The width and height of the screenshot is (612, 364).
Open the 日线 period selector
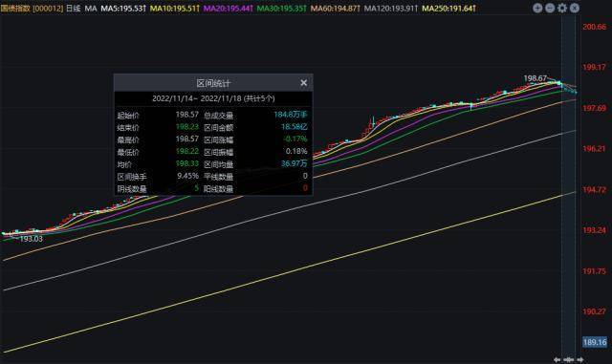74,9
